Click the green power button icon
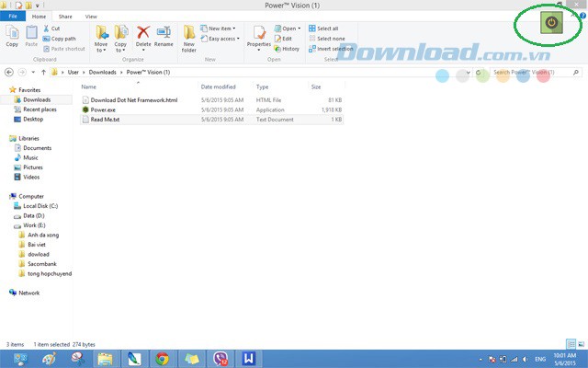This screenshot has width=588, height=368. [551, 22]
